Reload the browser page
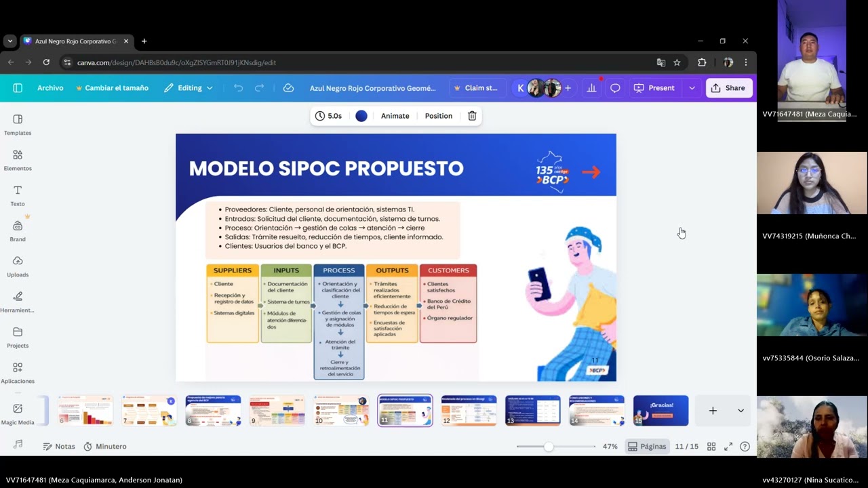The image size is (868, 488). click(x=46, y=62)
